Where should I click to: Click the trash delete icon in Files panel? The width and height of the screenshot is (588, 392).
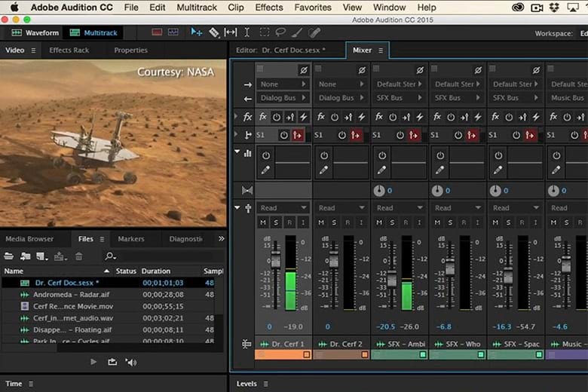[78, 256]
